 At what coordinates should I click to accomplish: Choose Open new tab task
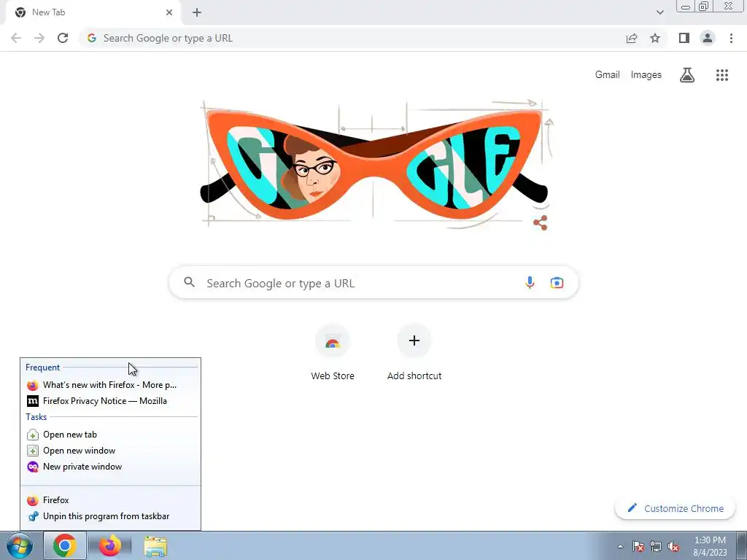pos(111,435)
